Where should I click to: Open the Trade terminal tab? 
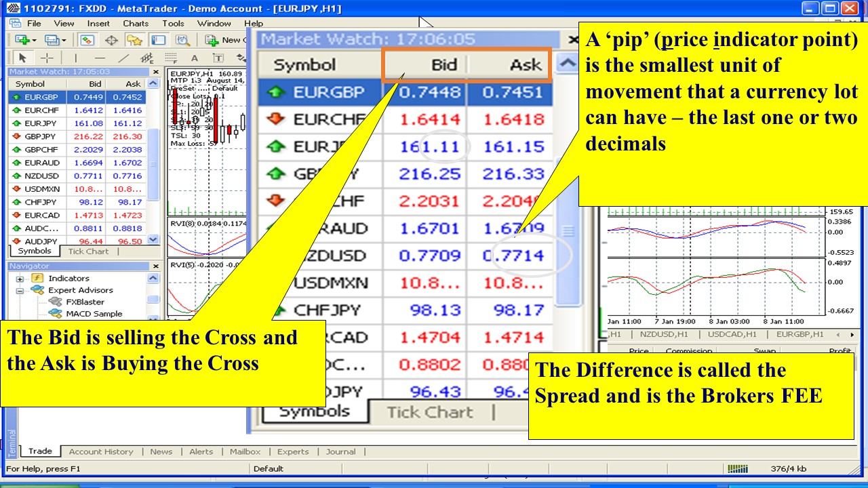point(40,451)
